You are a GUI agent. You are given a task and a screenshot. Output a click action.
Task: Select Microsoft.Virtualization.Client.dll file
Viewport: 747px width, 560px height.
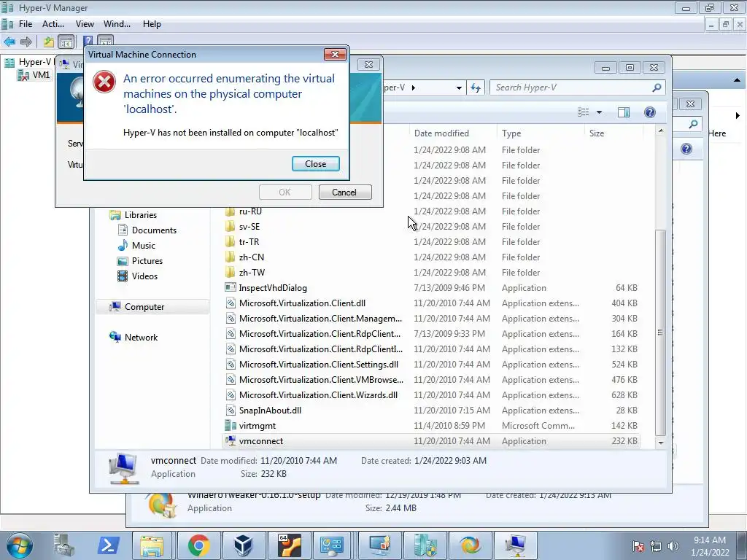coord(431,303)
